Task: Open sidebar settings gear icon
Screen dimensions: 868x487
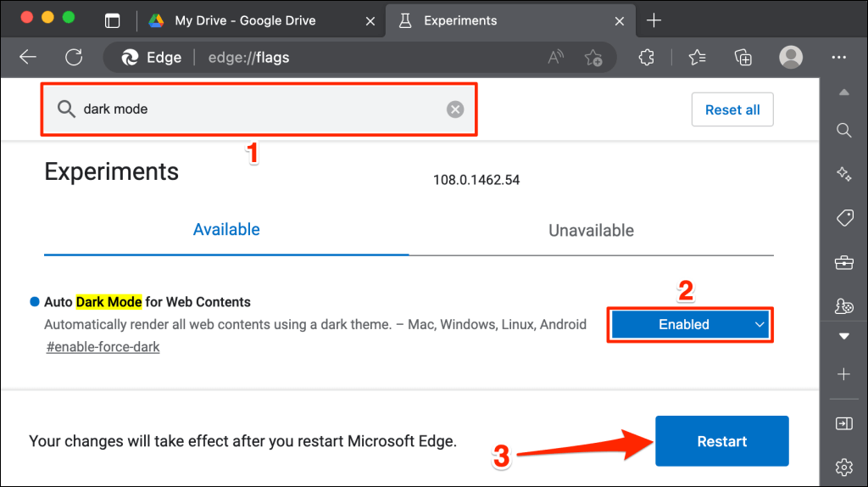Action: click(x=843, y=466)
